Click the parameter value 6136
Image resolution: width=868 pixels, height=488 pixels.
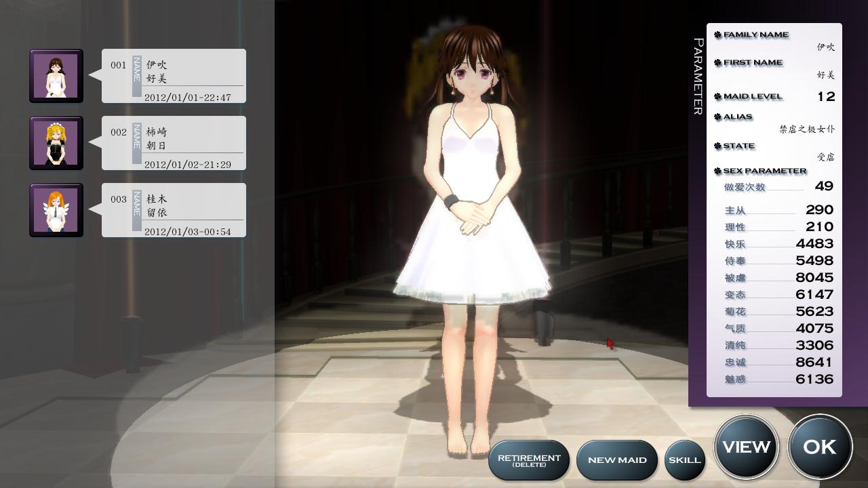(815, 379)
